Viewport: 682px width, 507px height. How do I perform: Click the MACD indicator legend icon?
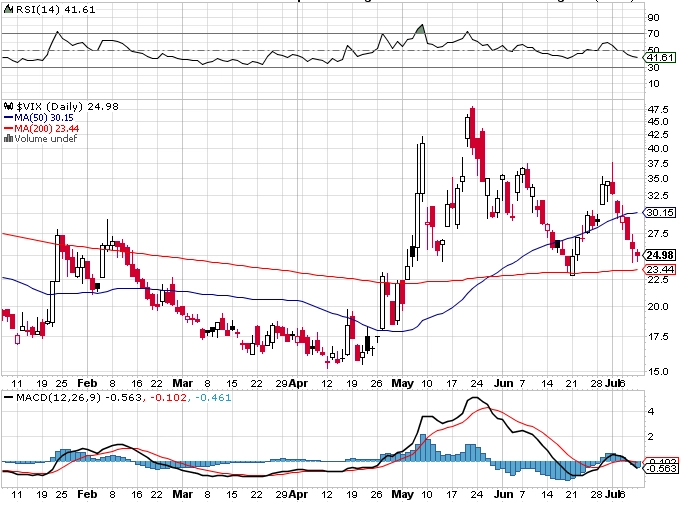click(8, 399)
